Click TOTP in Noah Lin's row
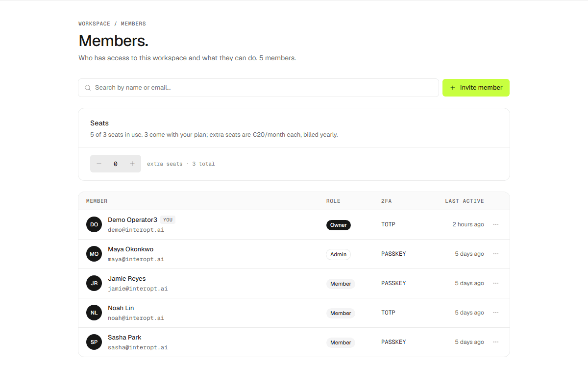Image resolution: width=588 pixels, height=365 pixels. pos(388,313)
